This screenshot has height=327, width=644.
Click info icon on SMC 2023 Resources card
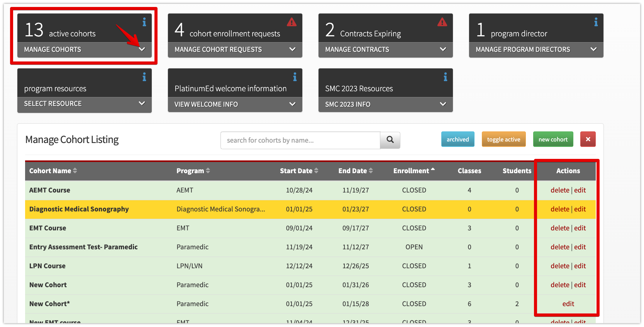[445, 77]
